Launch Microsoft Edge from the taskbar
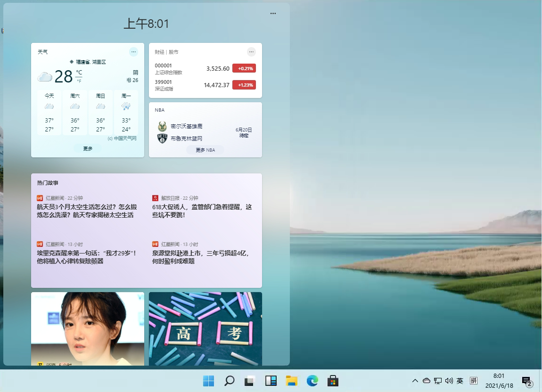Viewport: 542px width, 392px height. 312,380
